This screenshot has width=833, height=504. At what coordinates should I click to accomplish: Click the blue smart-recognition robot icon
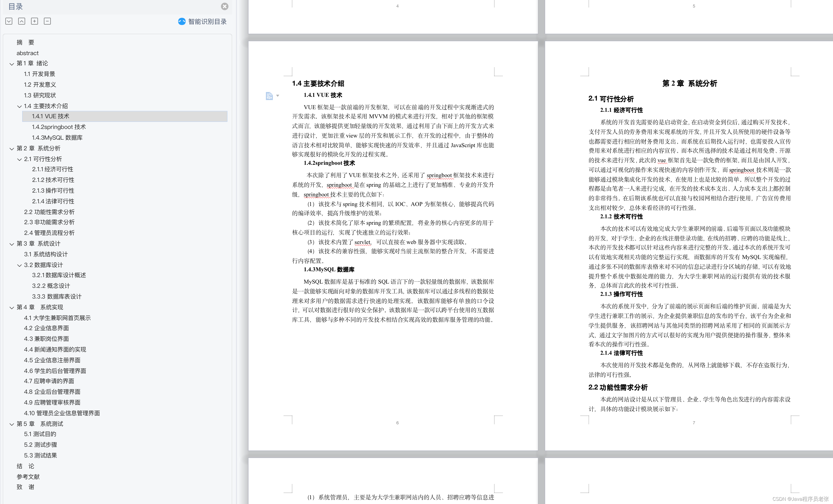[182, 22]
